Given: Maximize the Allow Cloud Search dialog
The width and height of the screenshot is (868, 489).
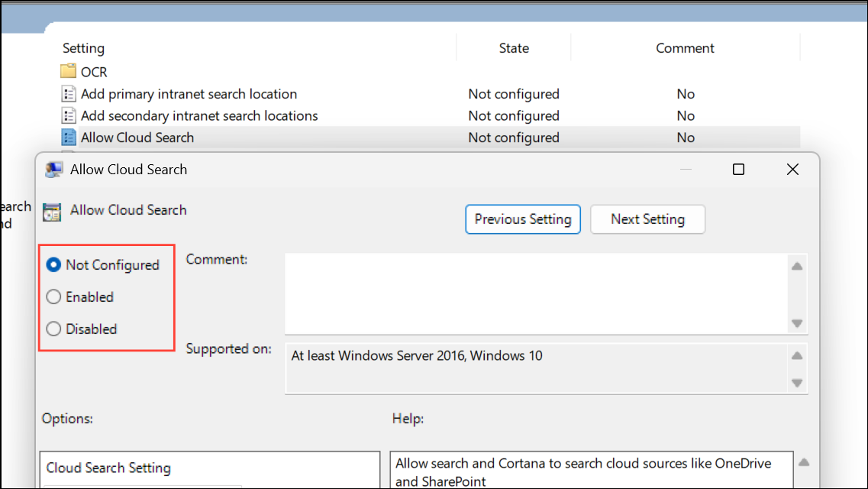Looking at the screenshot, I should coord(738,170).
